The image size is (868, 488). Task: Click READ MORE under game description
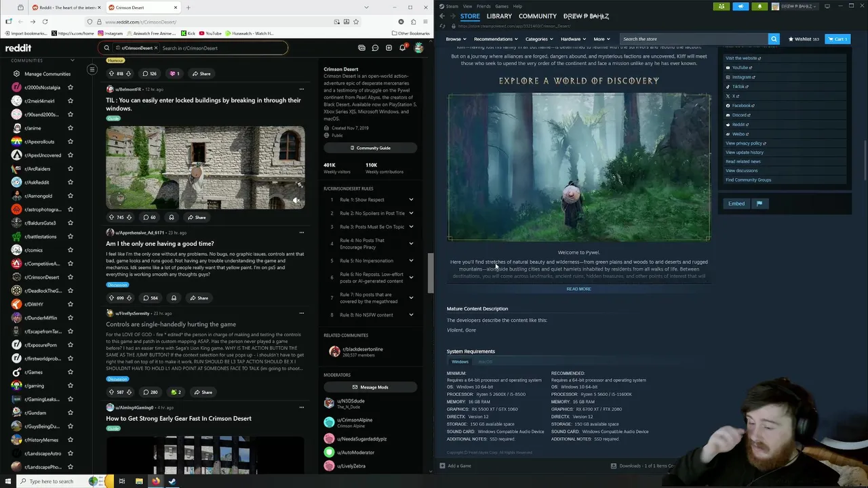pos(578,289)
